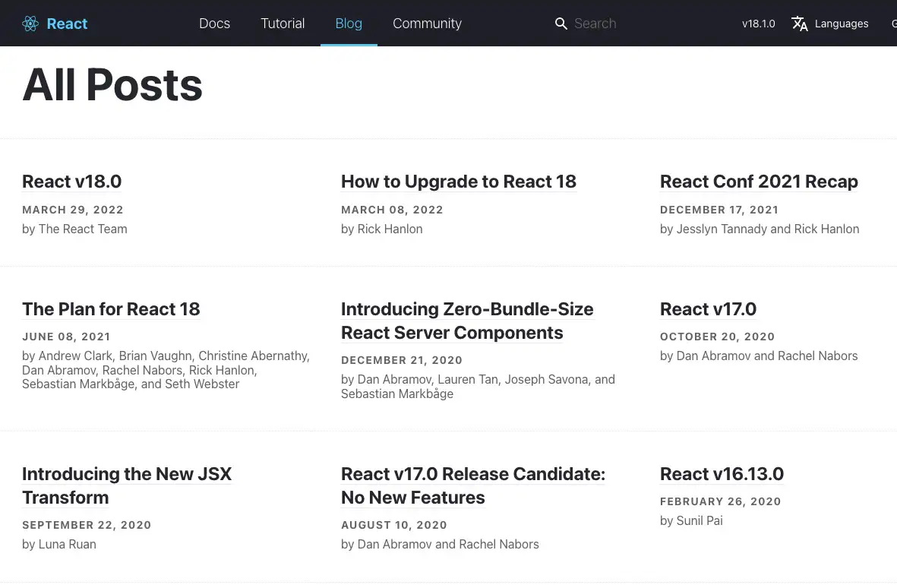
Task: Open Introducing Zero-Bundle-Size React Server Components post
Action: [x=467, y=321]
